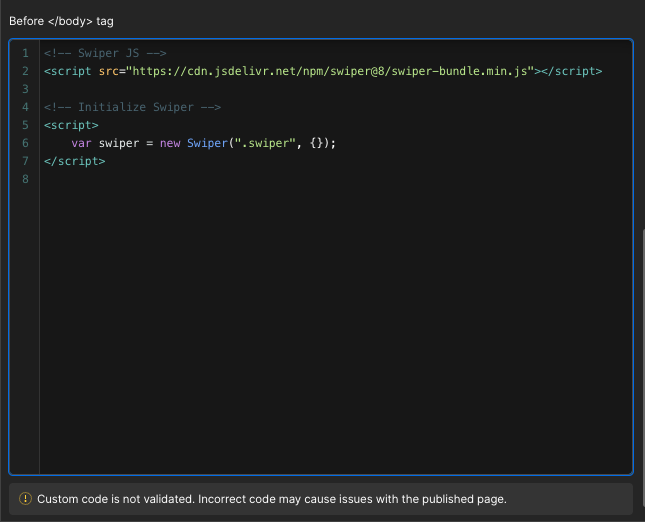Click the 'Before </body> tag' label
This screenshot has height=522, width=645.
coord(61,21)
